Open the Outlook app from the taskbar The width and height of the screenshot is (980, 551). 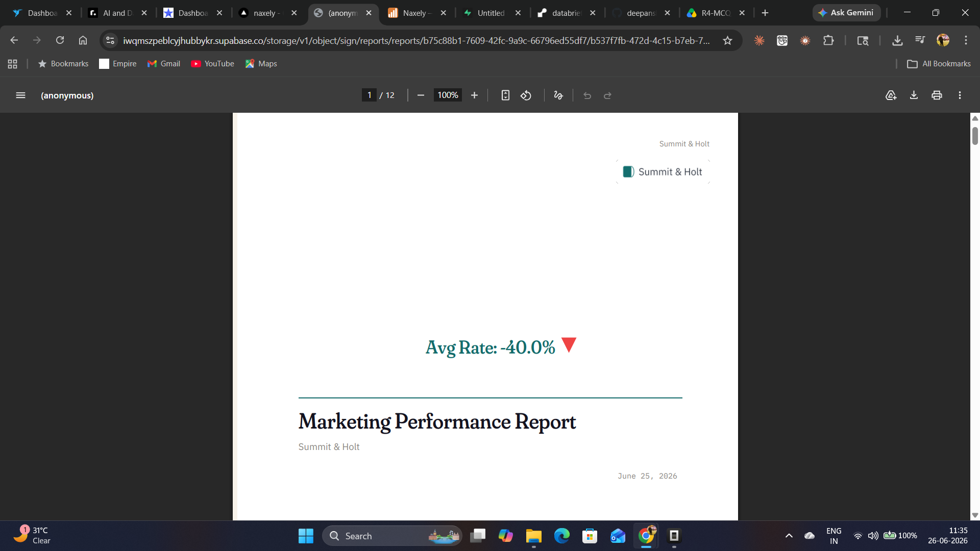click(618, 536)
